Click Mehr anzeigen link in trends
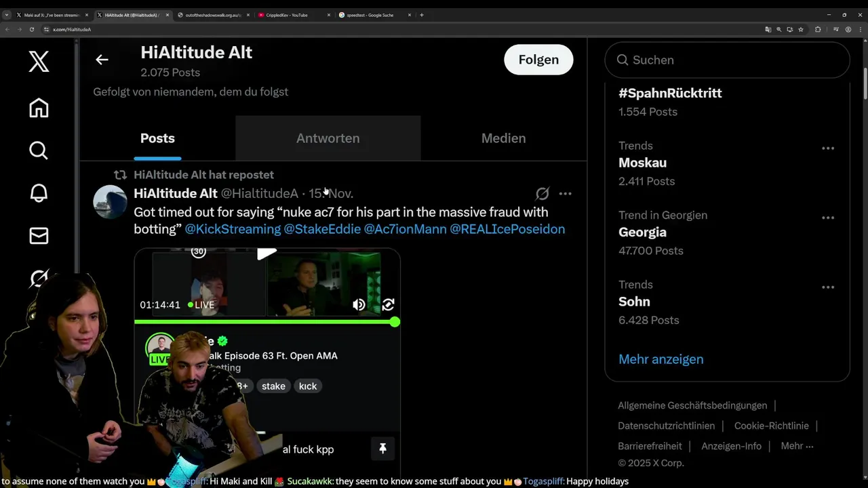The width and height of the screenshot is (868, 488). pos(660,359)
